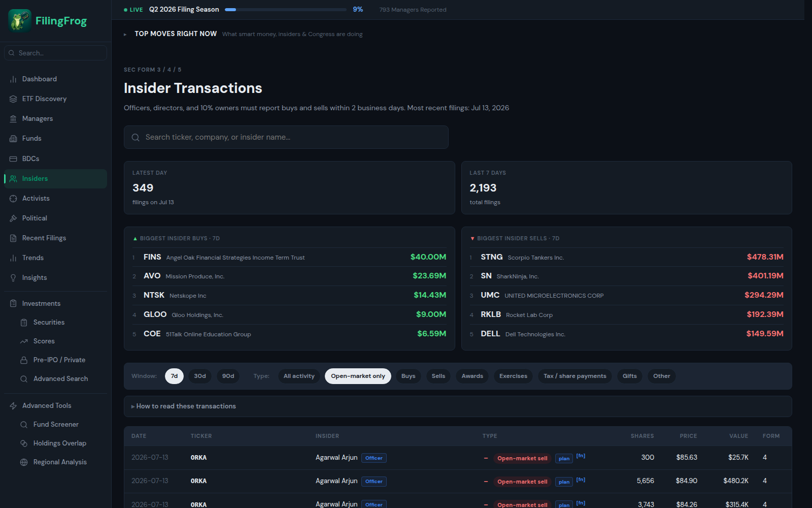Open the Dashboard page
The image size is (812, 508).
pos(56,79)
